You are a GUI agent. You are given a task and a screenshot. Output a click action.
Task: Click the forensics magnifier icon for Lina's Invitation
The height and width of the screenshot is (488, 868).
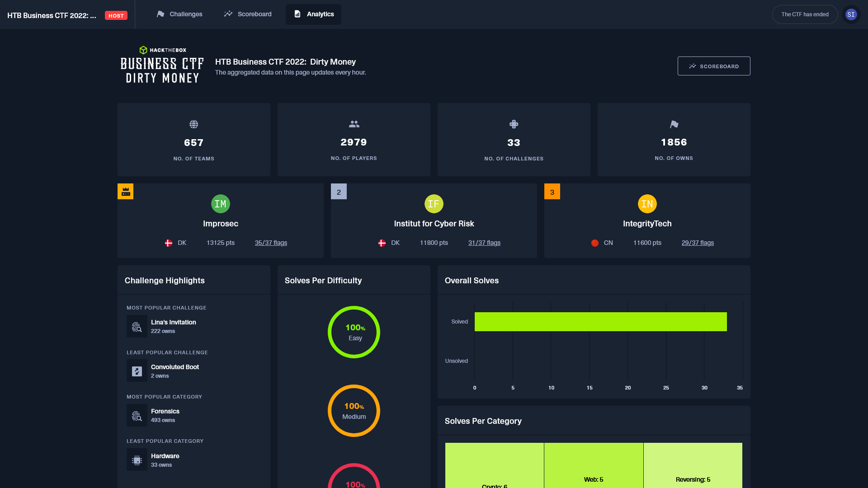(137, 326)
